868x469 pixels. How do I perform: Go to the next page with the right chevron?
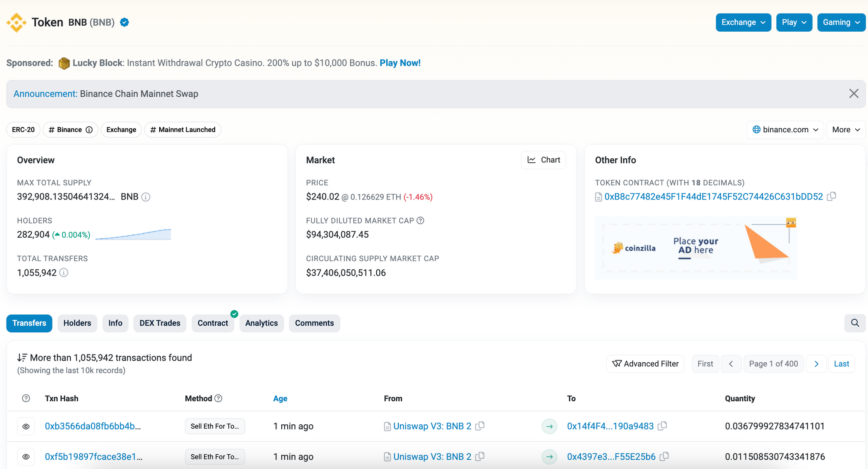pyautogui.click(x=816, y=364)
